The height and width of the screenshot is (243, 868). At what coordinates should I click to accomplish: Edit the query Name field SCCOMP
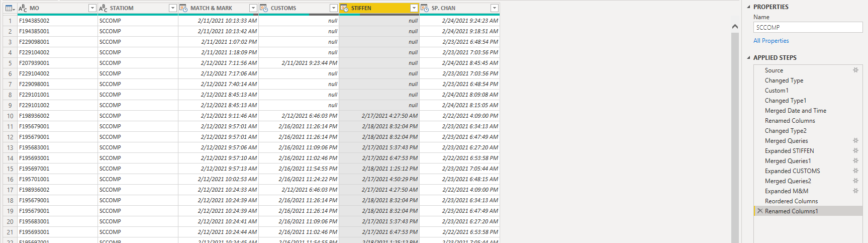coord(808,28)
